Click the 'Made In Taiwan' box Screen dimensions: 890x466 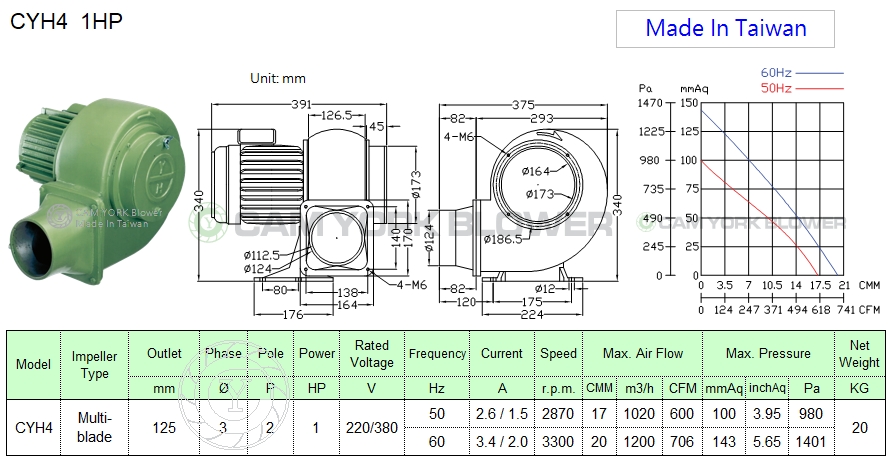coord(725,28)
